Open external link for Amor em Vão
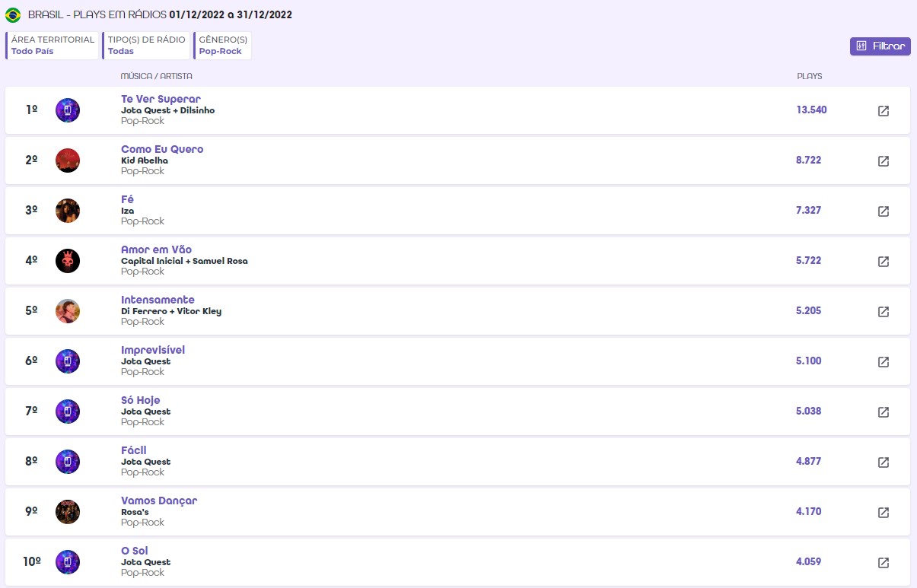Image resolution: width=917 pixels, height=588 pixels. pyautogui.click(x=884, y=262)
